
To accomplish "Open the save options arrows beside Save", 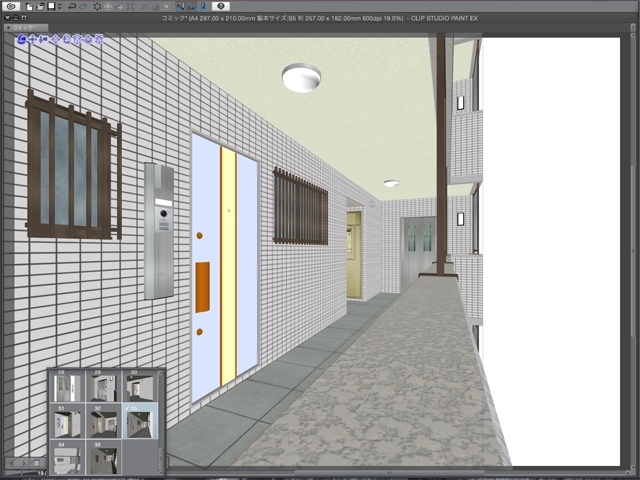I will (x=60, y=7).
